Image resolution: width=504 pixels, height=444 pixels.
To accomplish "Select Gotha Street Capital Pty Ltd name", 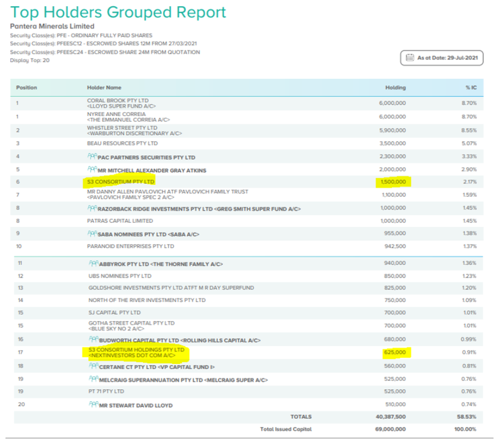I will 132,325.
